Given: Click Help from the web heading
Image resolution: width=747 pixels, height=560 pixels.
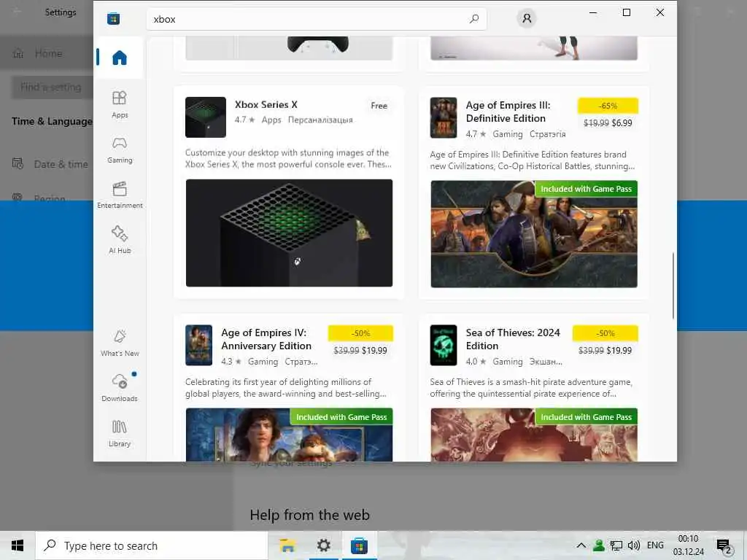Looking at the screenshot, I should click(x=309, y=515).
